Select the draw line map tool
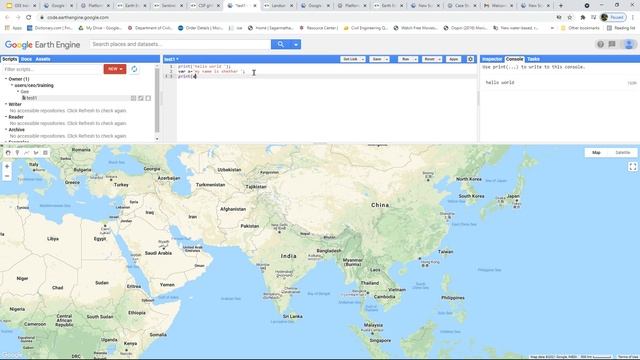Viewport: 640px width, 360px height. (x=27, y=153)
